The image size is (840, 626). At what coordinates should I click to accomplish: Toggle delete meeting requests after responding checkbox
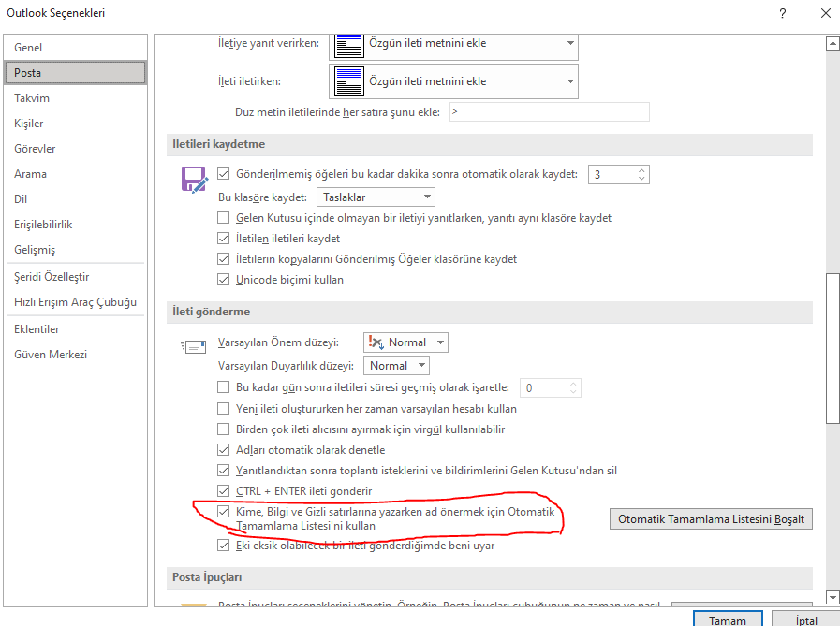(224, 471)
